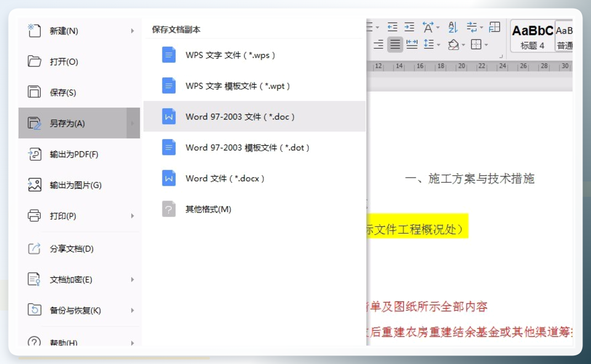Toggle the justify alignment button
This screenshot has width=591, height=364.
pos(395,44)
